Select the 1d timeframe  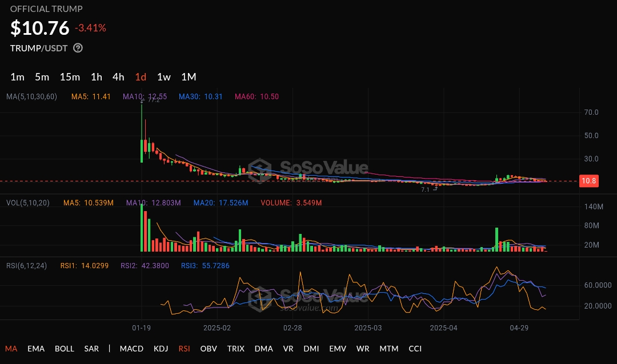(141, 77)
